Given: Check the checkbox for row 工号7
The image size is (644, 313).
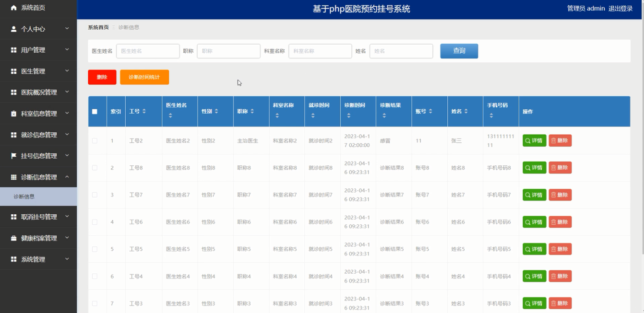Looking at the screenshot, I should point(95,195).
